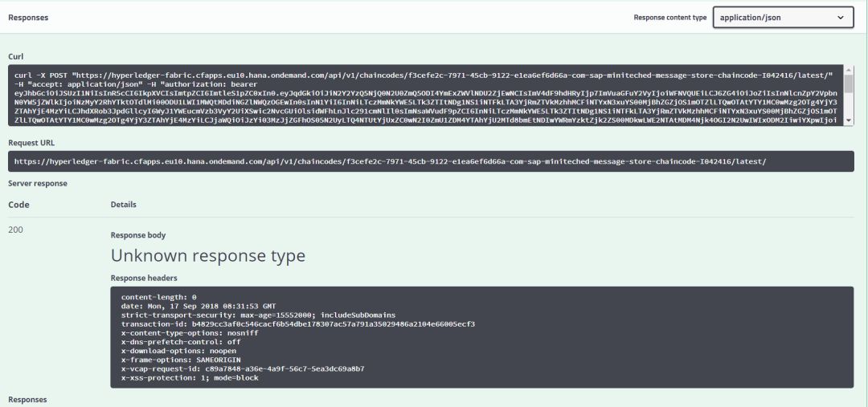The height and width of the screenshot is (407, 868).
Task: Click the strict-transport-security header line
Action: pyautogui.click(x=259, y=315)
